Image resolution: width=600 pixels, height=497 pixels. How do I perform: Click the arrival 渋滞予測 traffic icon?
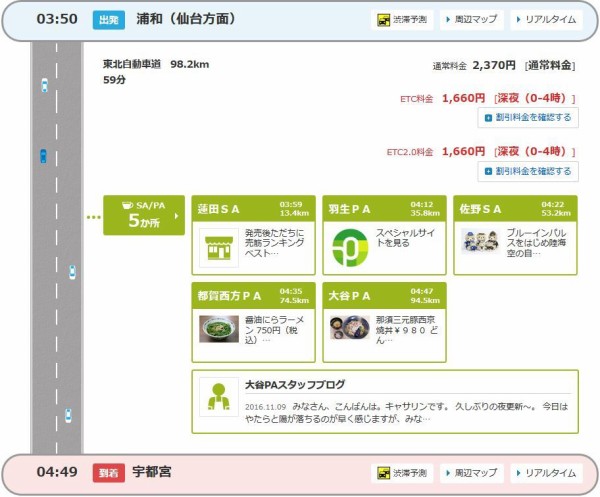tap(383, 473)
